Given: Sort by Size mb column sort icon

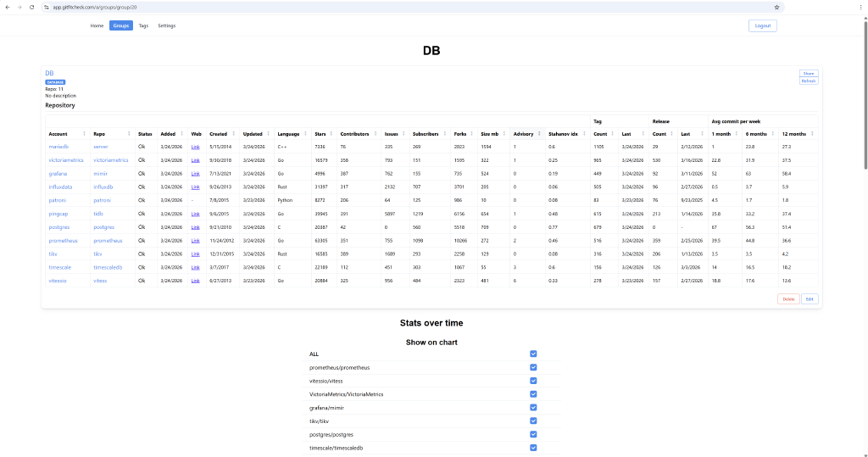Looking at the screenshot, I should click(x=504, y=134).
